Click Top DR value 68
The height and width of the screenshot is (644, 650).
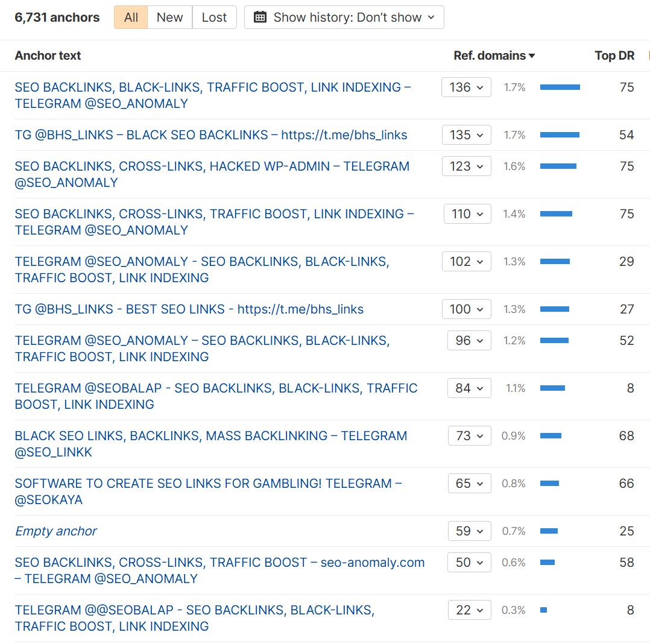click(x=626, y=436)
